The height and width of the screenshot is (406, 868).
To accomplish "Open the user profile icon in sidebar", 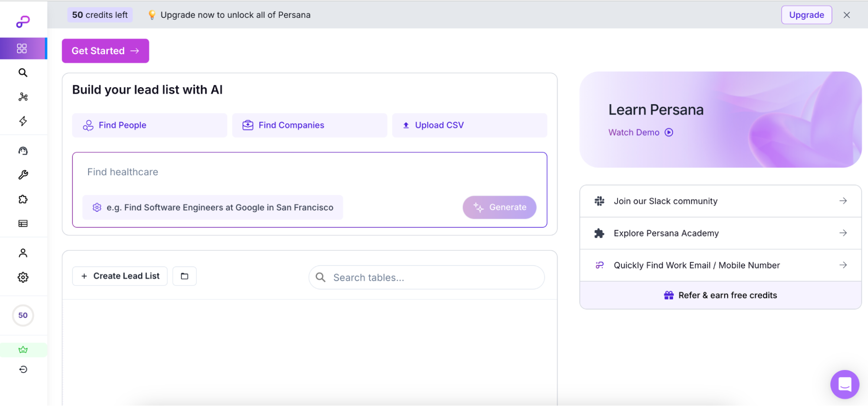I will pyautogui.click(x=23, y=253).
